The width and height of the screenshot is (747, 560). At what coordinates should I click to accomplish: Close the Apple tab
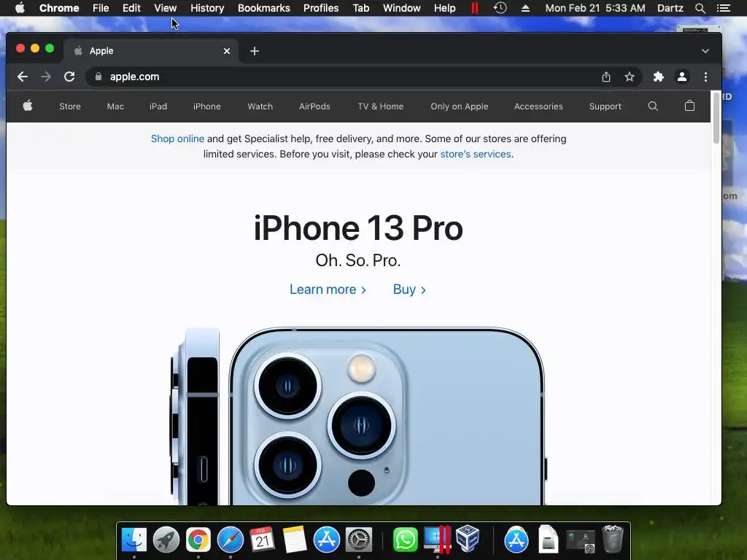(x=227, y=51)
